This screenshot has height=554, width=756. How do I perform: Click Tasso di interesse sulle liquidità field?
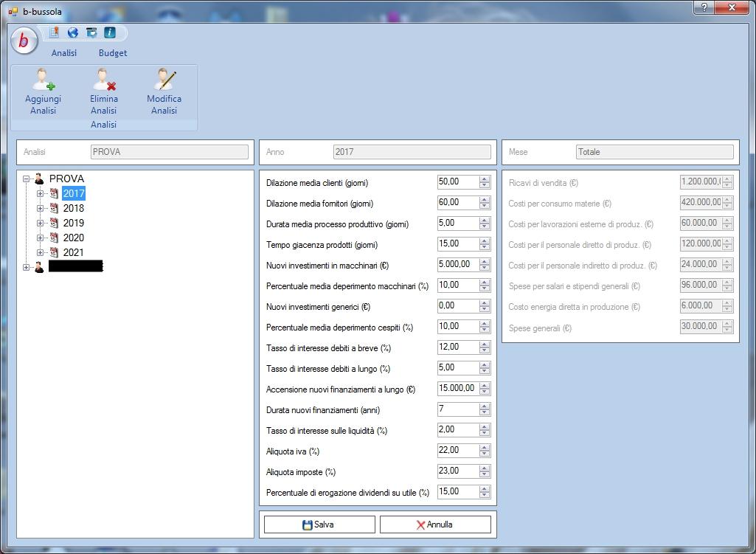(458, 429)
